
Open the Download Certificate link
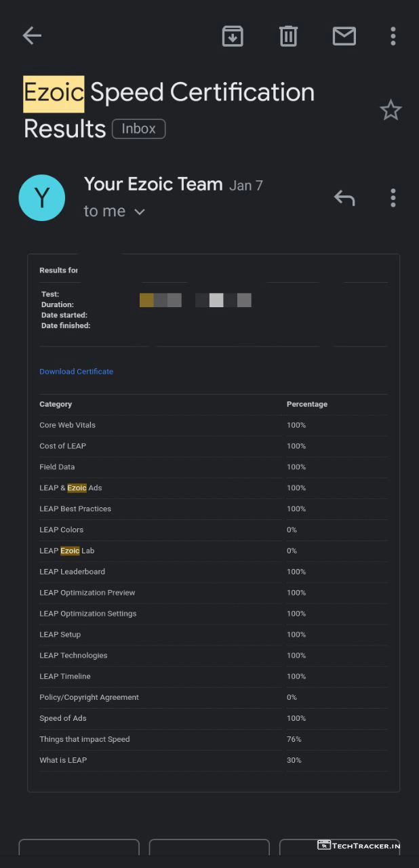[x=76, y=372]
